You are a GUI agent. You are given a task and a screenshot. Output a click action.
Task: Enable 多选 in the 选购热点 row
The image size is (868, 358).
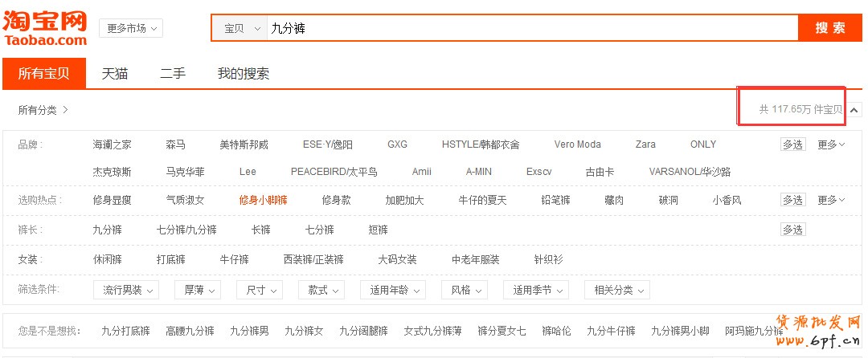coord(792,200)
